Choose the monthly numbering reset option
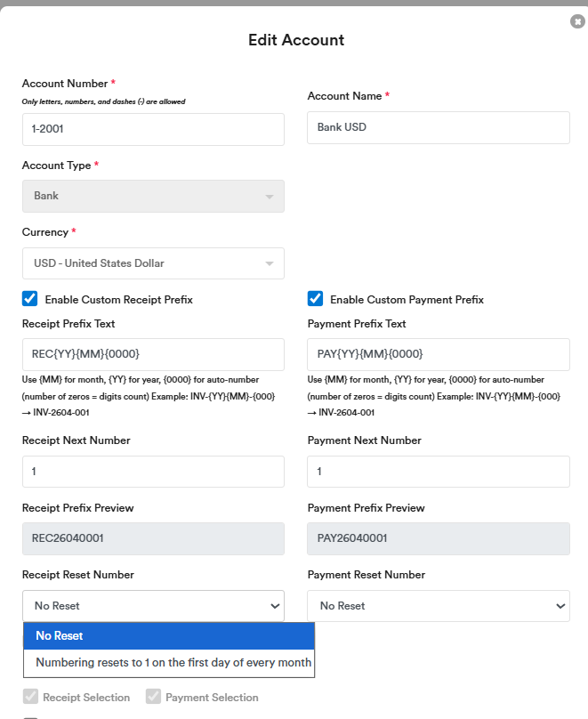The width and height of the screenshot is (588, 719). [x=173, y=663]
